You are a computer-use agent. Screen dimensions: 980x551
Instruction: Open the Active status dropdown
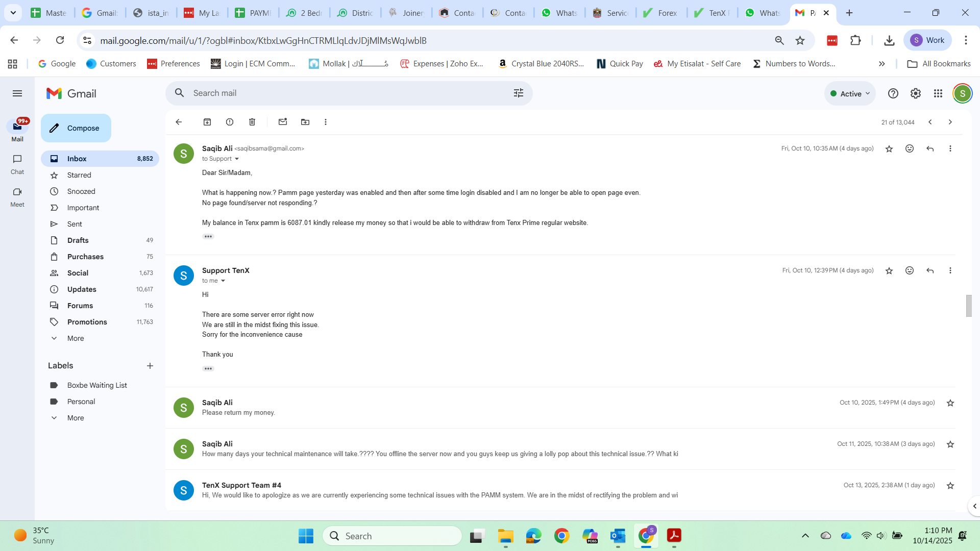click(850, 93)
